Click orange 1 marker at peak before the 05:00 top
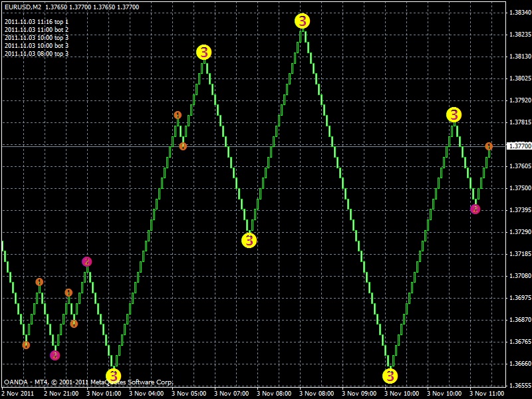The height and width of the screenshot is (399, 532). click(178, 115)
